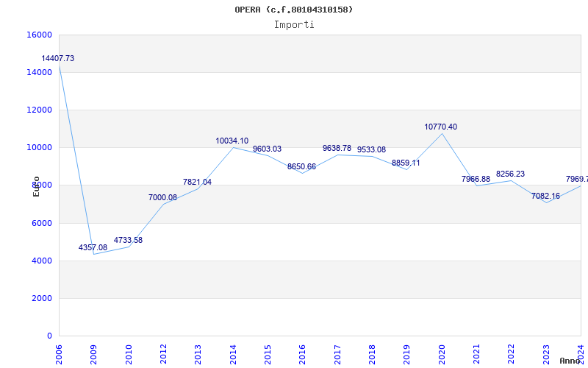
Task: Click the 7000.08 value label
Action: [162, 197]
